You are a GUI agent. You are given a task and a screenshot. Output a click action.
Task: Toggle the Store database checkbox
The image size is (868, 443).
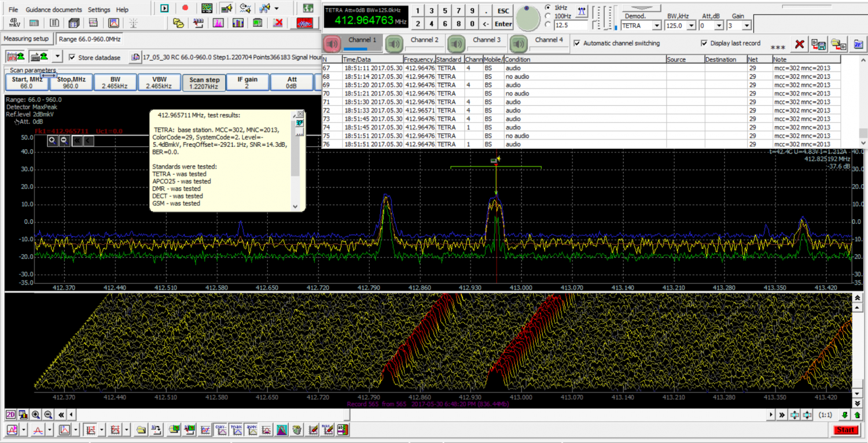pos(72,57)
